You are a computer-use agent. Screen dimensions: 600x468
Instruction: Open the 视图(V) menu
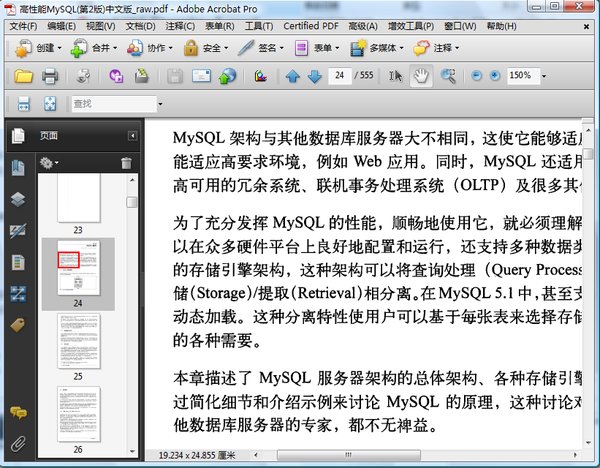pyautogui.click(x=101, y=26)
